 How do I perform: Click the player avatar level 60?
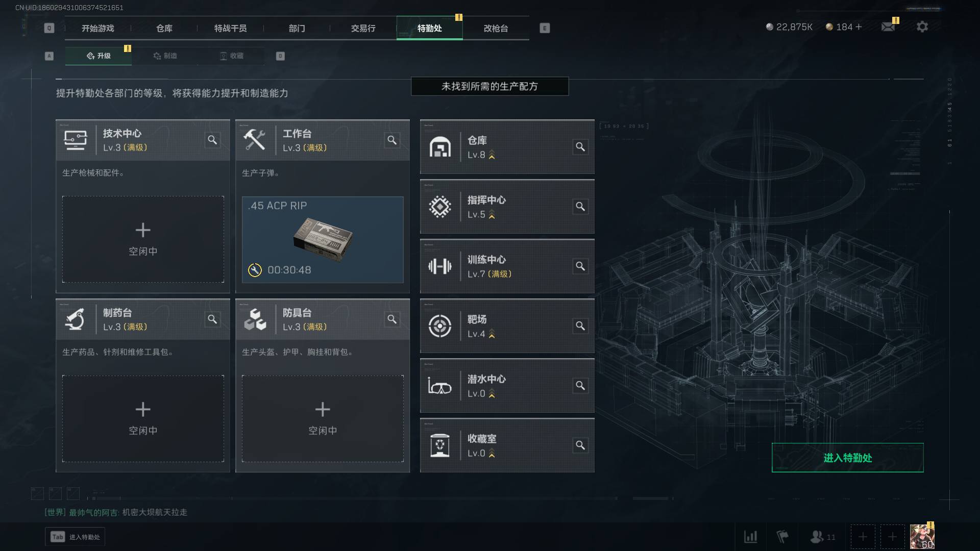click(x=922, y=537)
